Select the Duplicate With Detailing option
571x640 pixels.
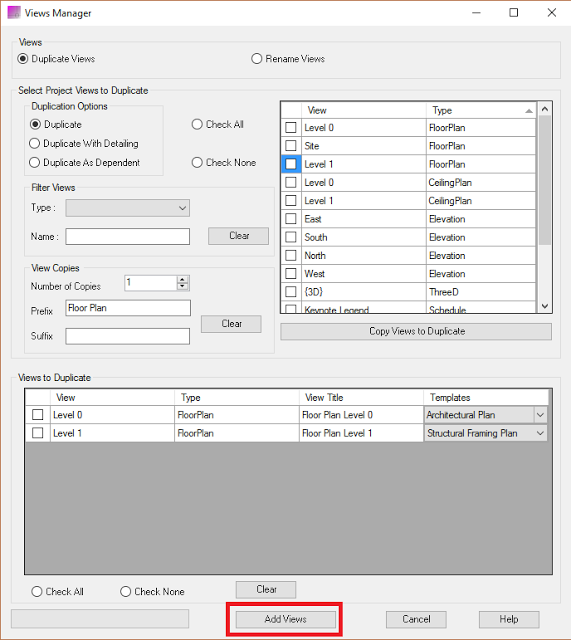[x=35, y=143]
